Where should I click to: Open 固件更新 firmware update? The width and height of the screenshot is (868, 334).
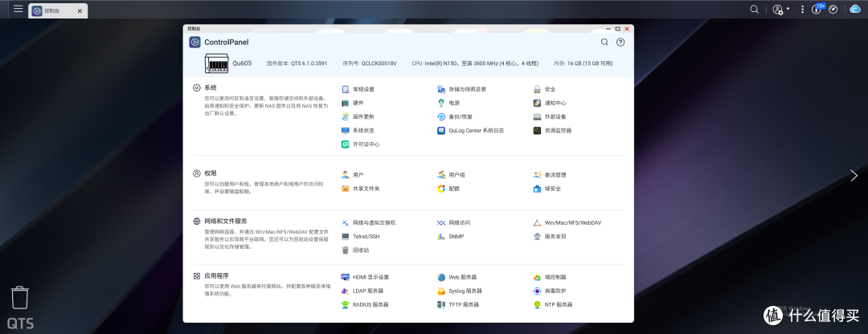pos(358,116)
